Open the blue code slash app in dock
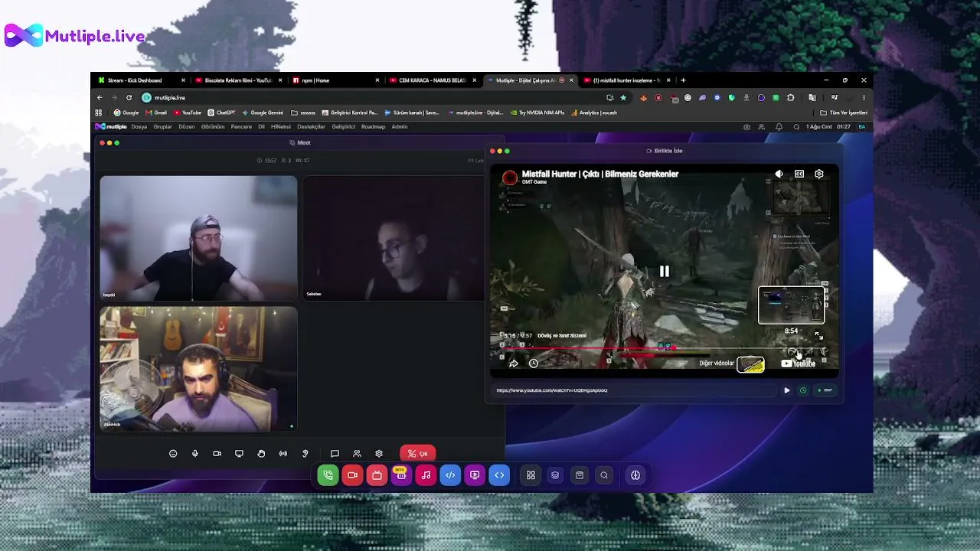 coord(450,475)
